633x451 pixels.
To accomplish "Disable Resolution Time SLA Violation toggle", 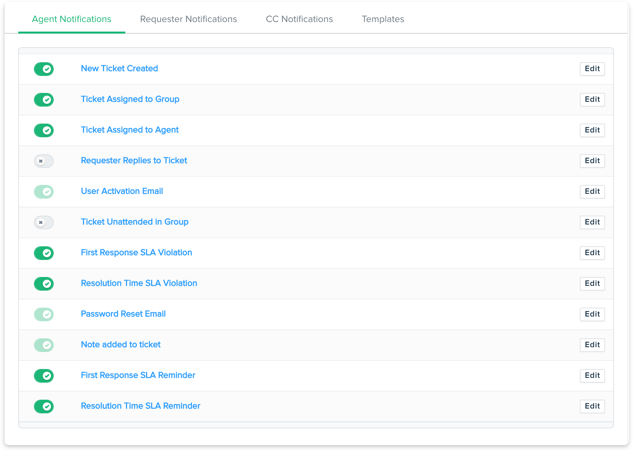I will tap(44, 284).
